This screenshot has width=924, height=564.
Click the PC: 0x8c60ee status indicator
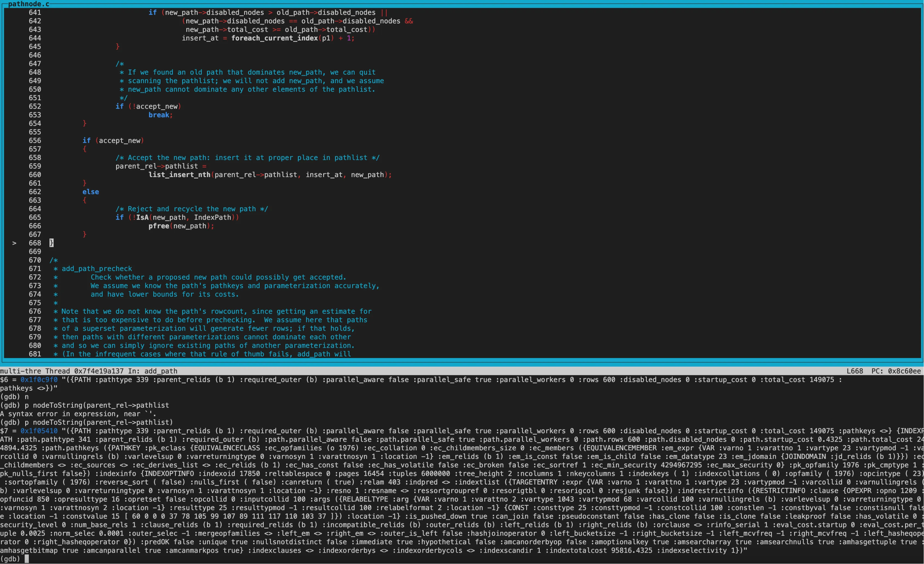click(896, 371)
